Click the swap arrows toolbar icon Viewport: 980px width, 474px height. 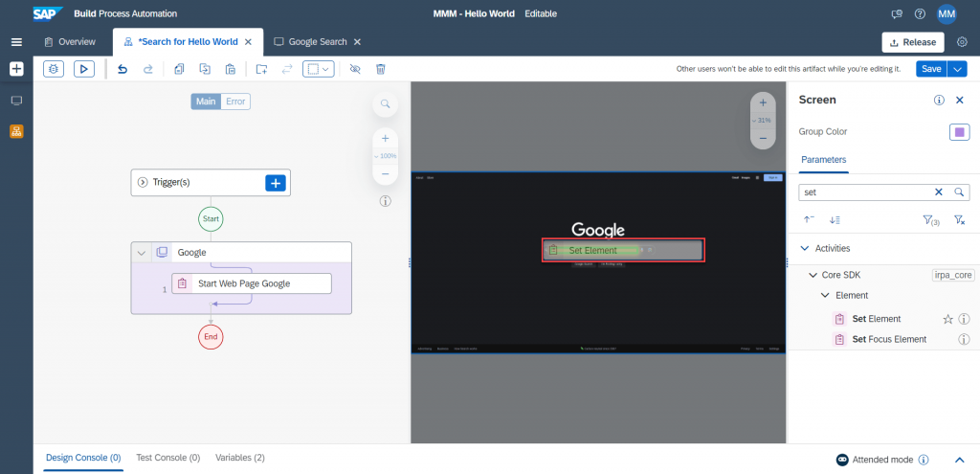(287, 69)
